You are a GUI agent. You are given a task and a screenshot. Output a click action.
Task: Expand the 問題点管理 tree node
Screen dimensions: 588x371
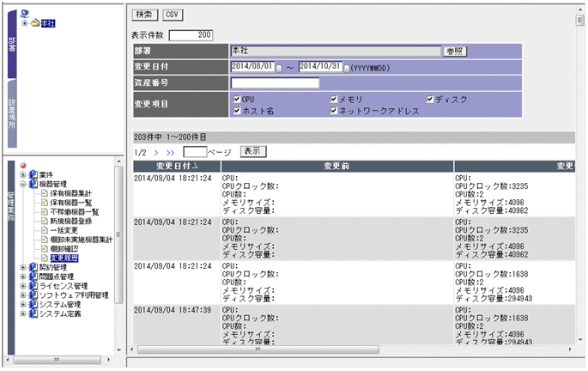23,277
